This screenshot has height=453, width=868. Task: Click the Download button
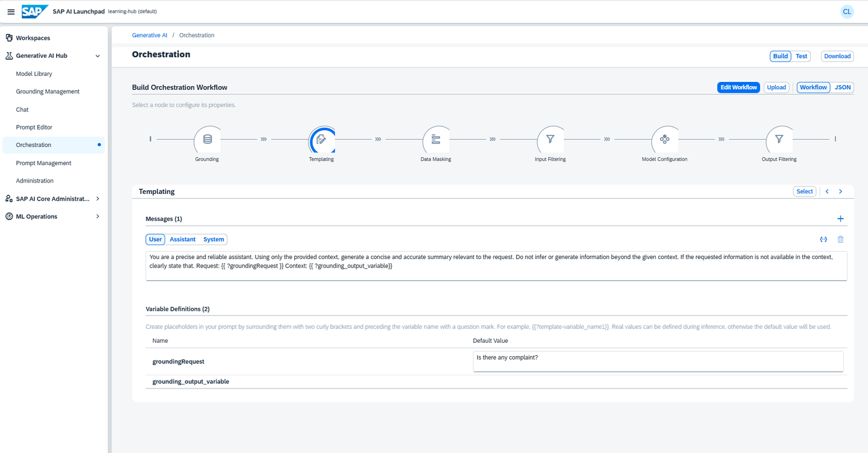tap(837, 56)
